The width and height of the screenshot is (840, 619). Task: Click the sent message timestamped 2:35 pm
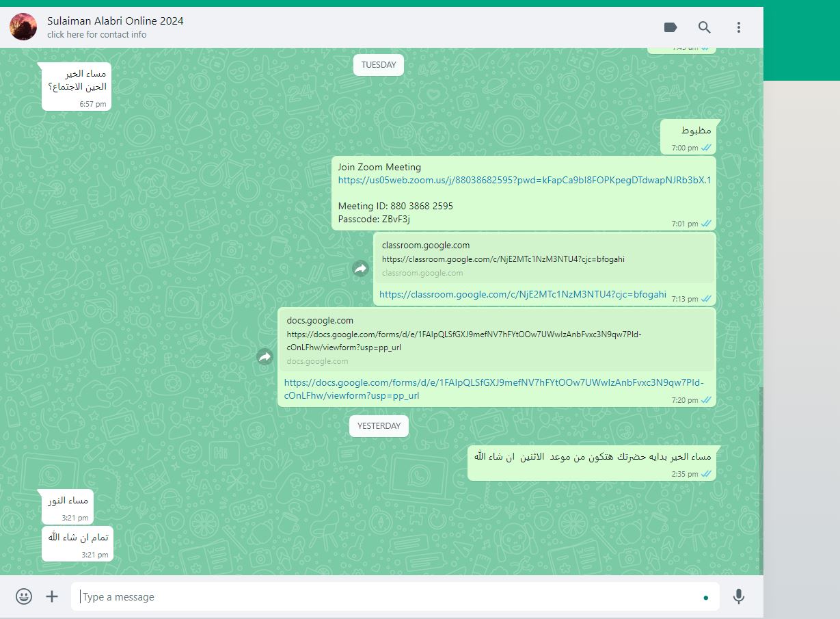pyautogui.click(x=592, y=462)
